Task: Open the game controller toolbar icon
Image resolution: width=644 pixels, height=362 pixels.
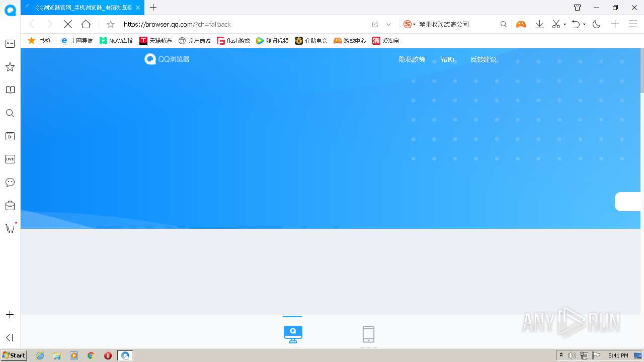Action: 521,24
